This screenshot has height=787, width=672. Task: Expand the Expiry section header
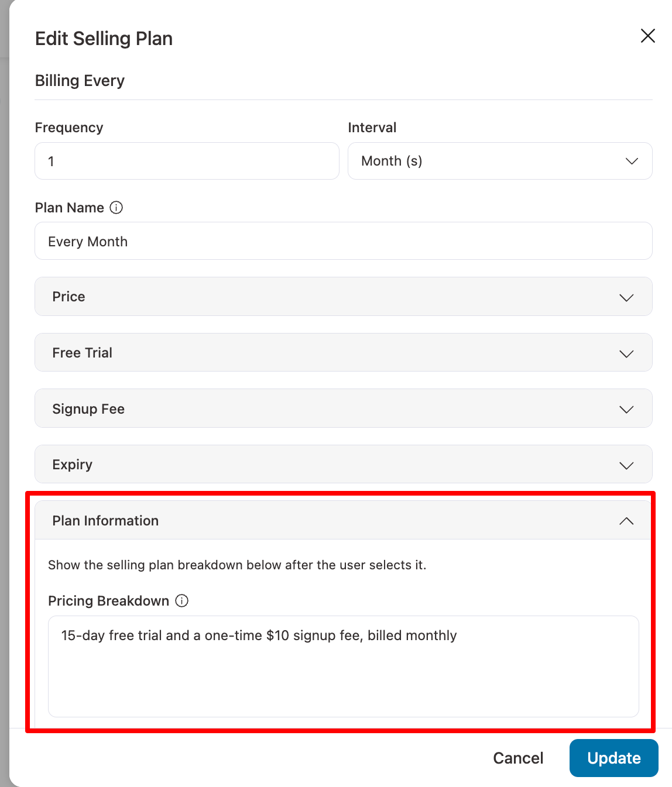343,465
